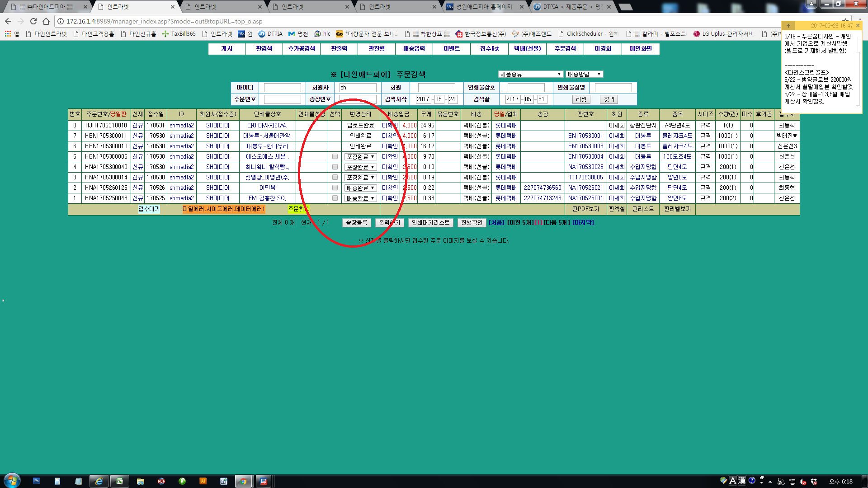Click the browser home icon

click(46, 21)
